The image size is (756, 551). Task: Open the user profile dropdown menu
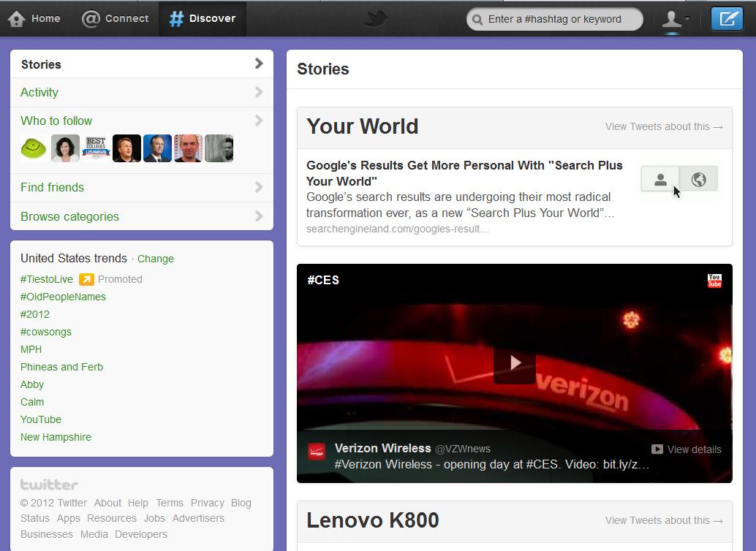pyautogui.click(x=676, y=19)
